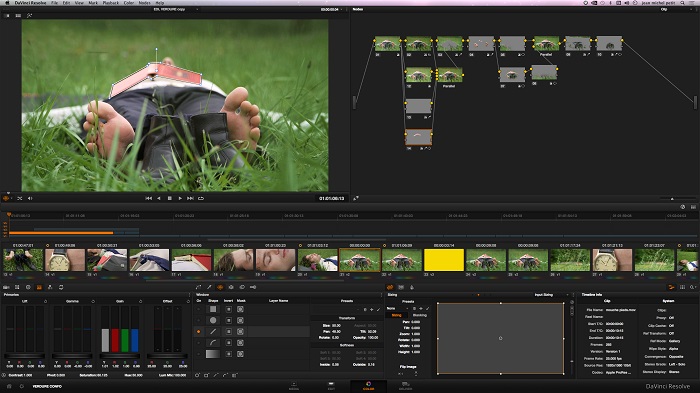Stop playback in the viewer
The width and height of the screenshot is (700, 393).
(x=170, y=198)
